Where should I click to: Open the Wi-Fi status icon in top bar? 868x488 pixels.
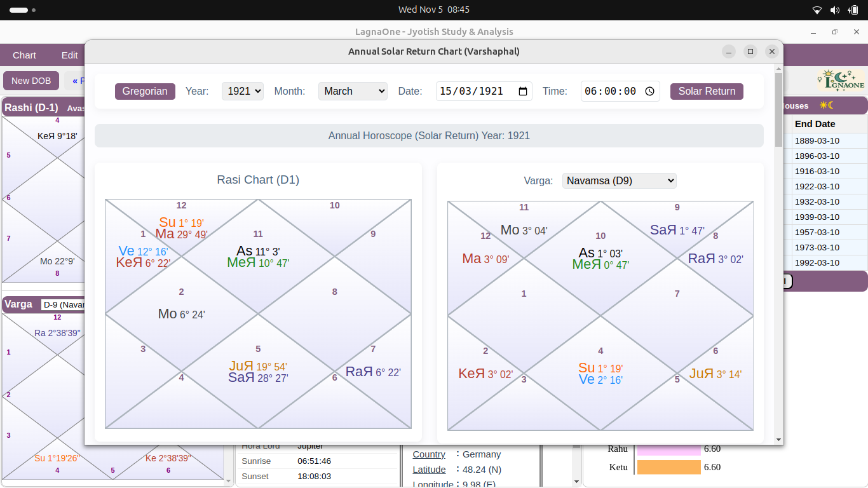817,10
